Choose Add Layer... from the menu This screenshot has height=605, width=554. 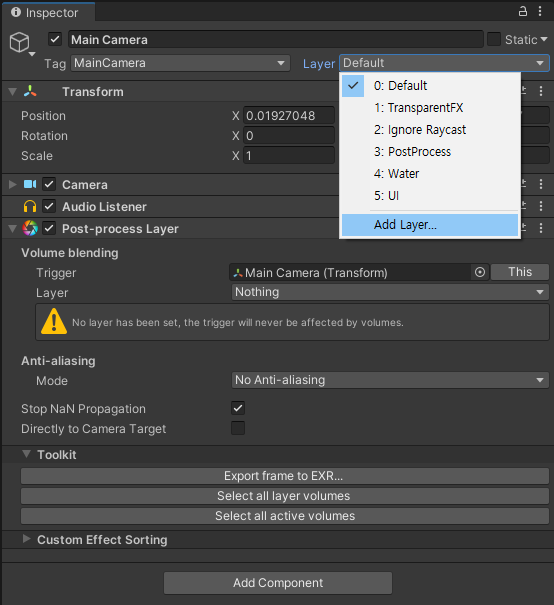point(430,225)
